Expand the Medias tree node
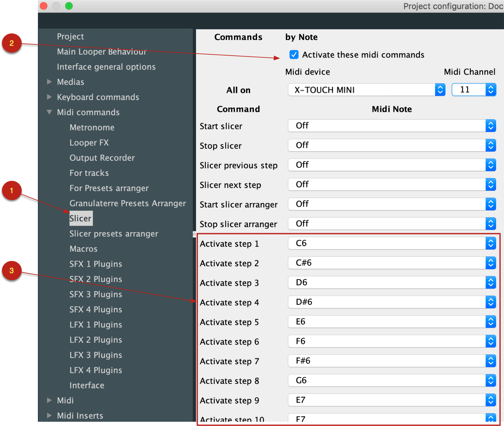 pyautogui.click(x=49, y=82)
